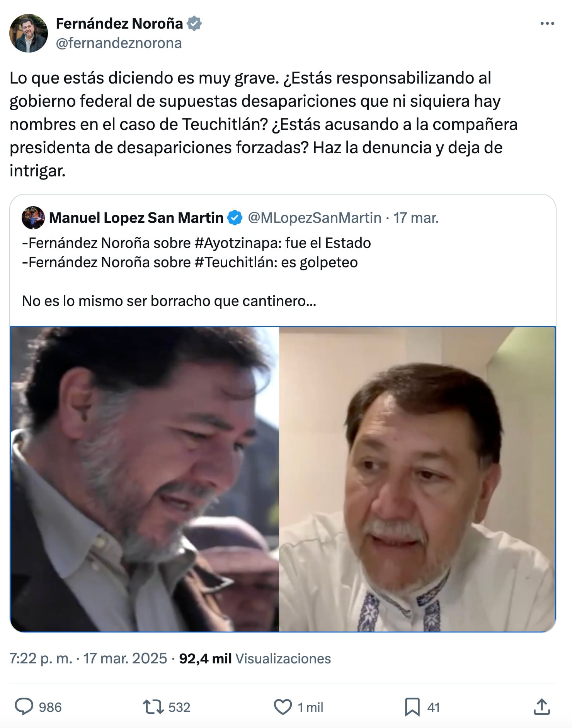This screenshot has height=728, width=572.
Task: Repost this tweet with the retweet icon
Action: tap(153, 707)
